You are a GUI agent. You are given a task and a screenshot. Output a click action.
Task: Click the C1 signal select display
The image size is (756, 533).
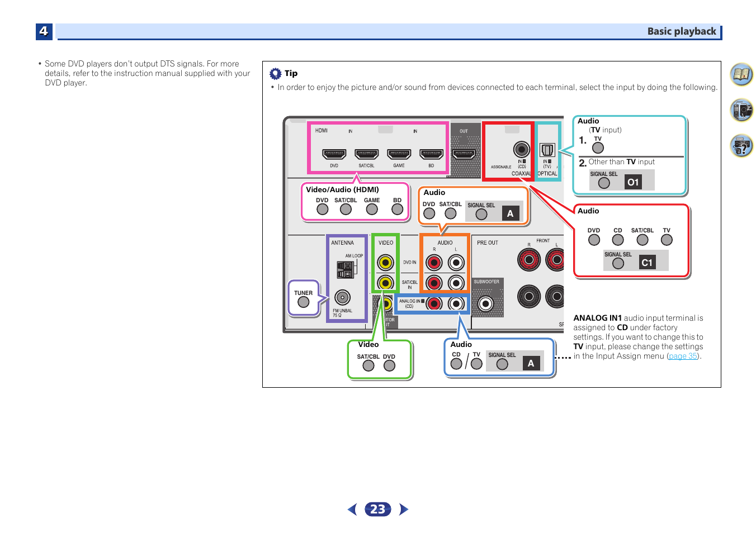tap(647, 263)
